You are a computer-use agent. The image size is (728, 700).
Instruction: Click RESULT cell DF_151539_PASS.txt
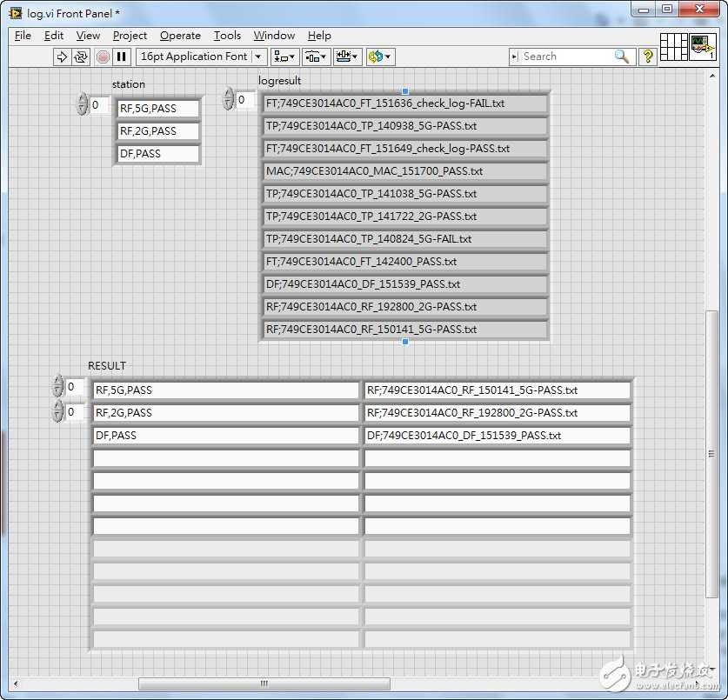point(498,436)
